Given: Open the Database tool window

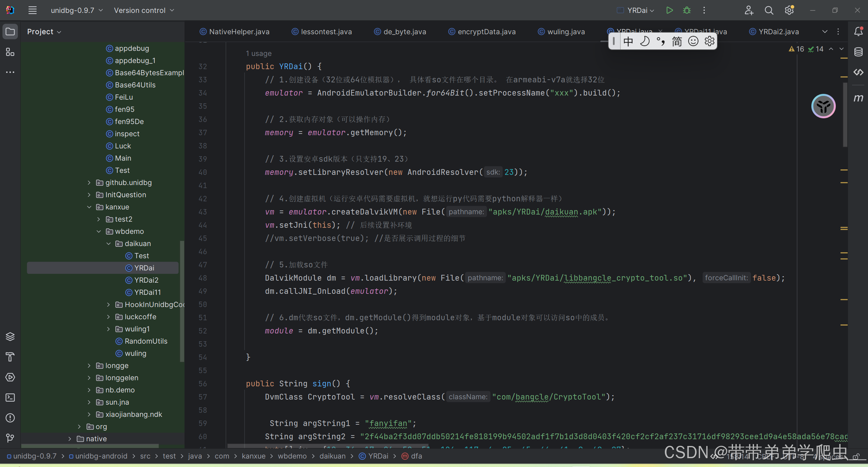Looking at the screenshot, I should click(858, 52).
